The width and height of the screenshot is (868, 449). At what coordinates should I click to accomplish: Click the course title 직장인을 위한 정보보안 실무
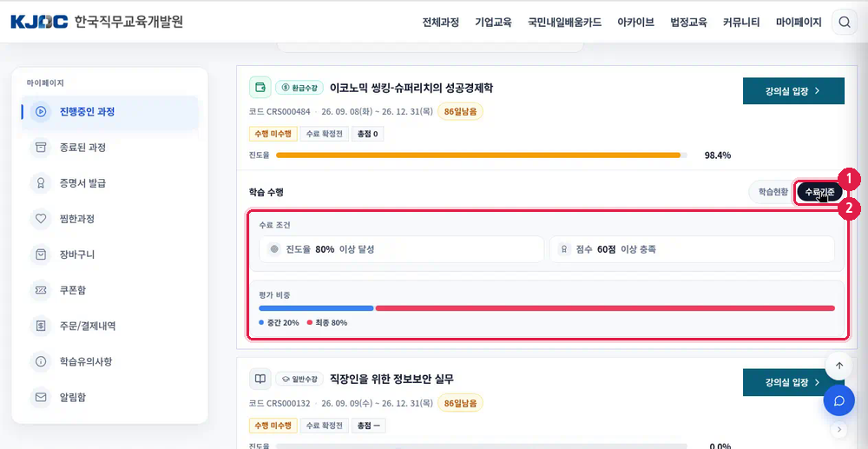tap(391, 380)
